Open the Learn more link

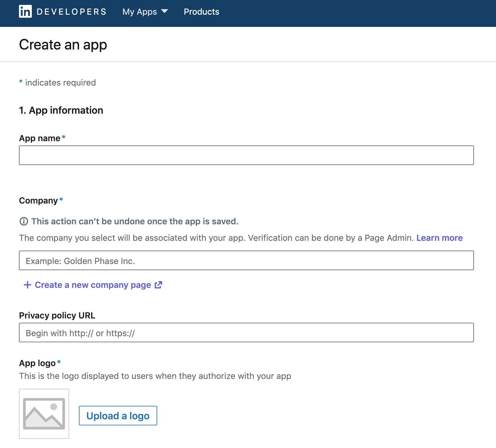(440, 238)
